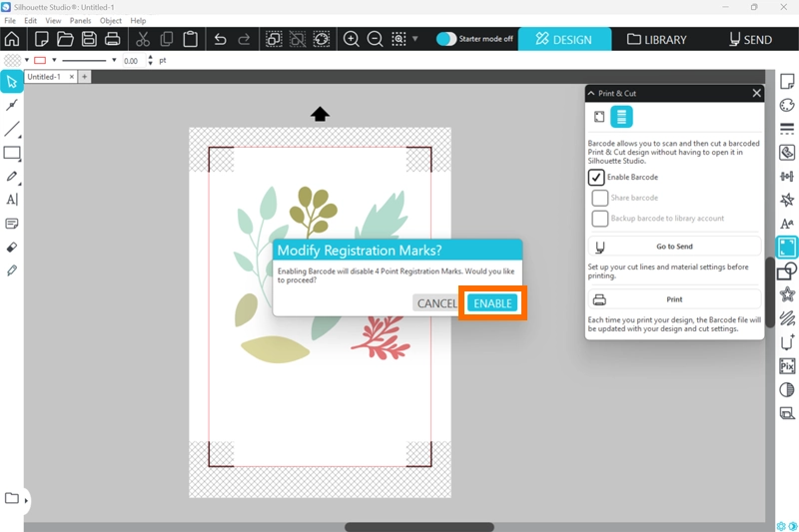Viewport: 799px width, 532px height.
Task: Tick the Share barcode checkbox
Action: click(599, 198)
